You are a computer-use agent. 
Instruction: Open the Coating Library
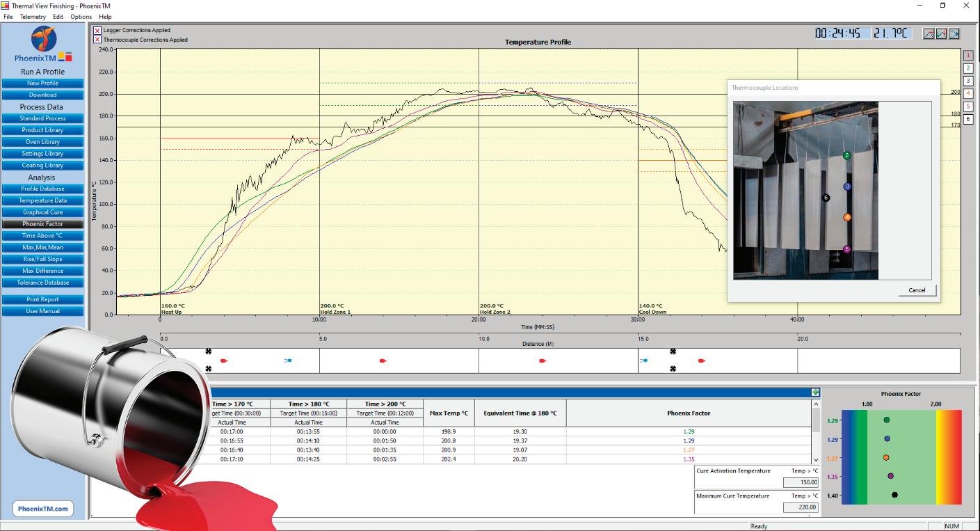[43, 166]
